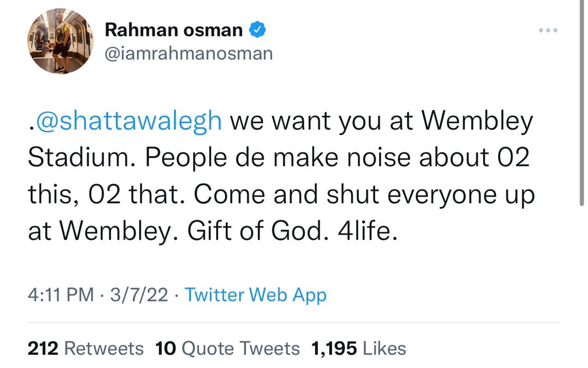Click the word Stadium in the tweet
The width and height of the screenshot is (588, 368).
click(78, 157)
